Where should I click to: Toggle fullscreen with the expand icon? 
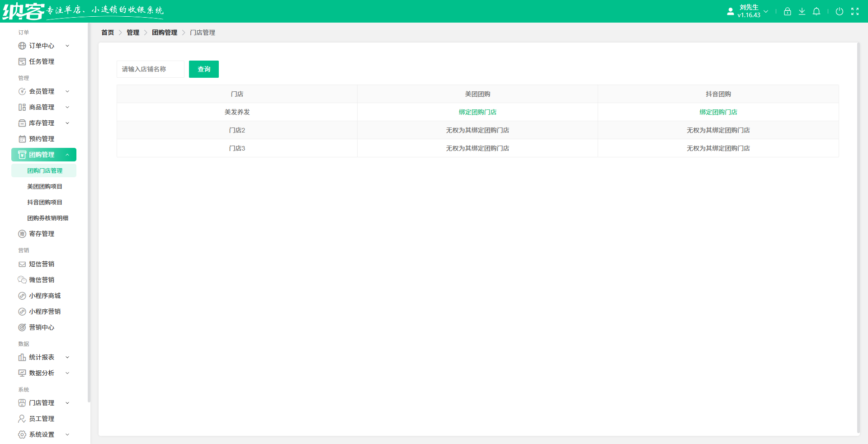855,11
